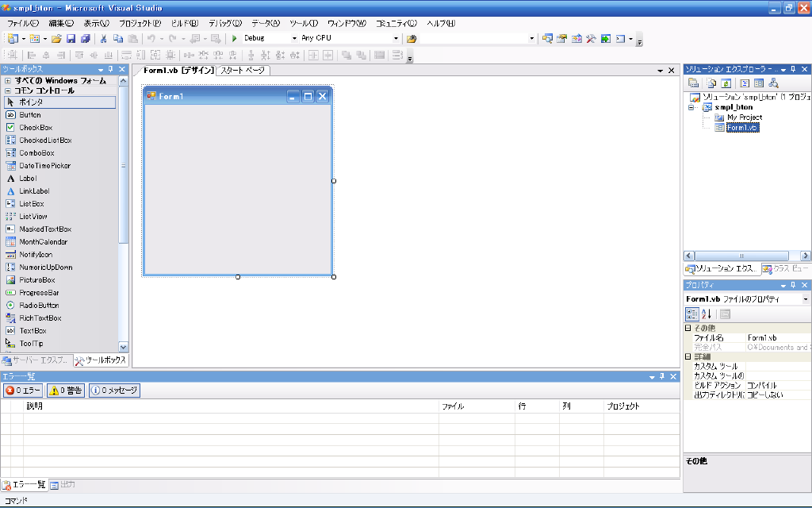812x508 pixels.
Task: Open the Properties object selector dropdown
Action: [806, 299]
